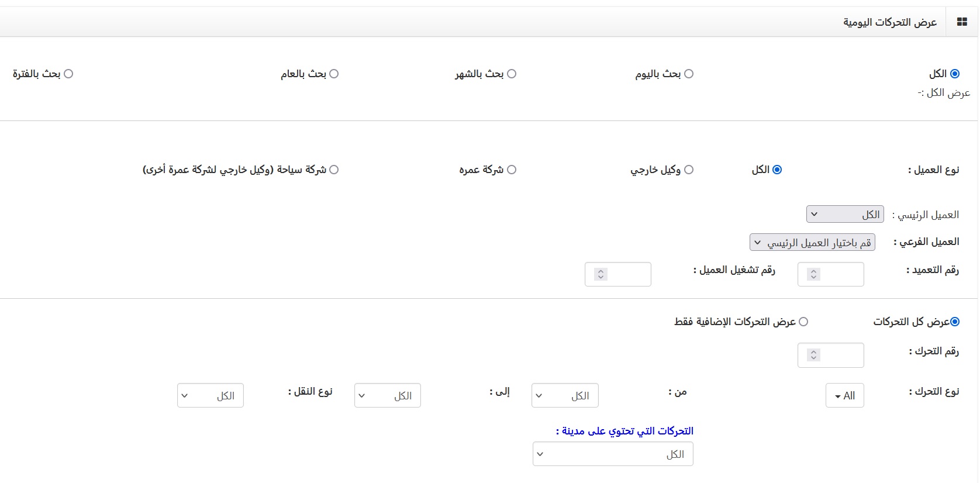Enable عرض التحركات الإضافية فقط option
980x483 pixels.
point(803,322)
